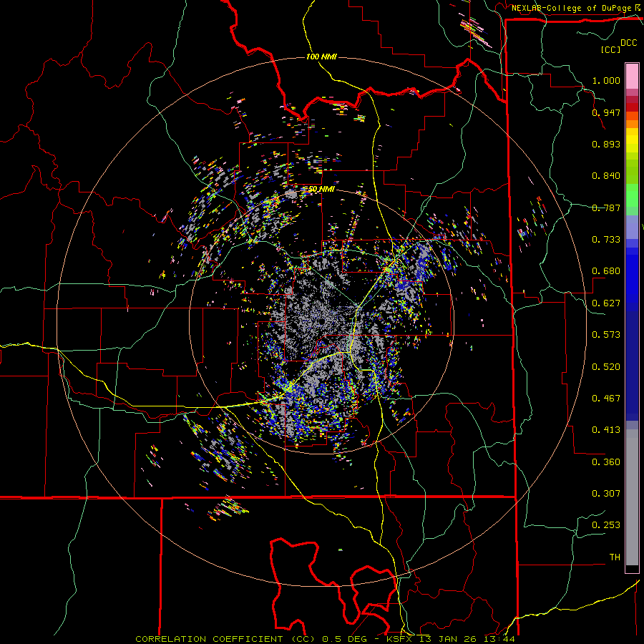Click the 0.840 color scale value

(x=606, y=175)
